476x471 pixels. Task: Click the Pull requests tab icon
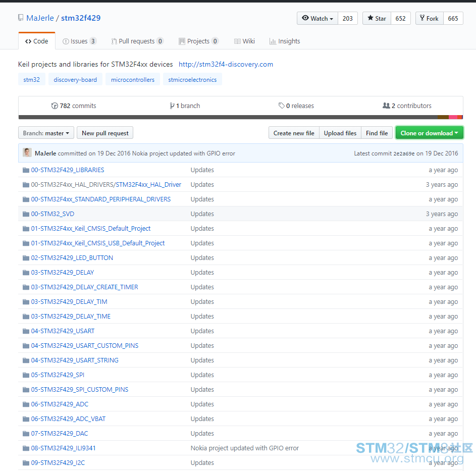(x=114, y=41)
